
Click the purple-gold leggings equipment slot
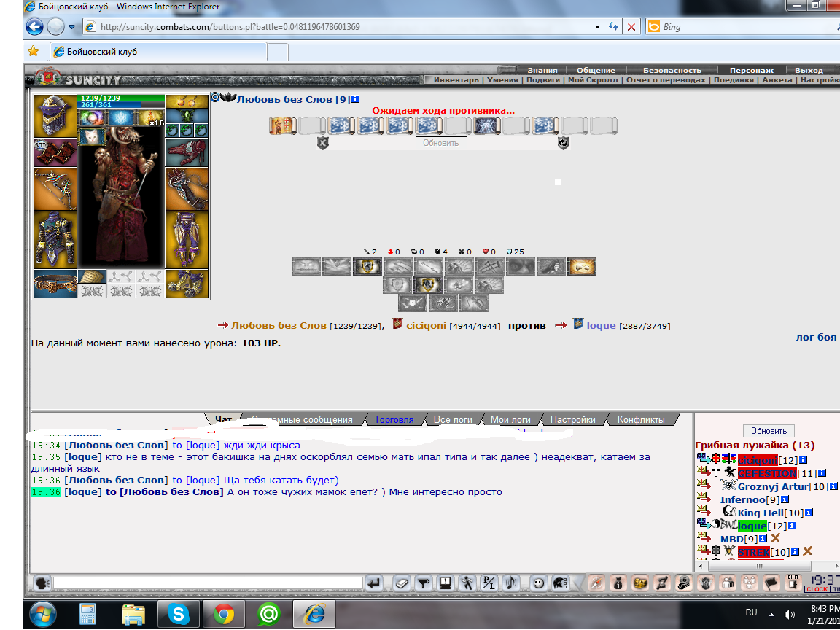click(x=187, y=239)
